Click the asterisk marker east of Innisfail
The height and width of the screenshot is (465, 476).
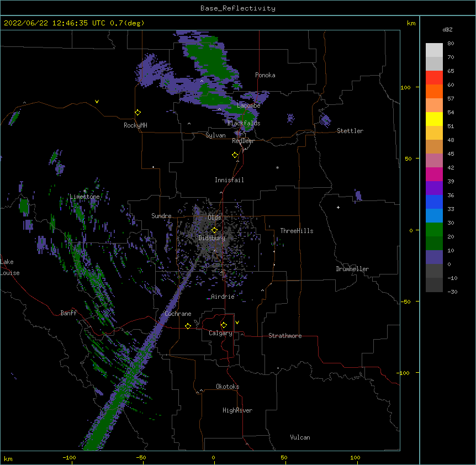click(277, 167)
